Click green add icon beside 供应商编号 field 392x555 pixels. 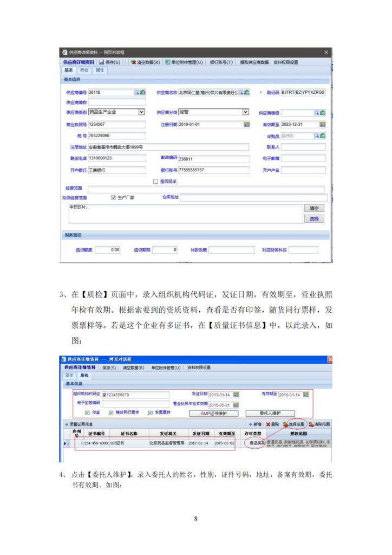click(142, 92)
